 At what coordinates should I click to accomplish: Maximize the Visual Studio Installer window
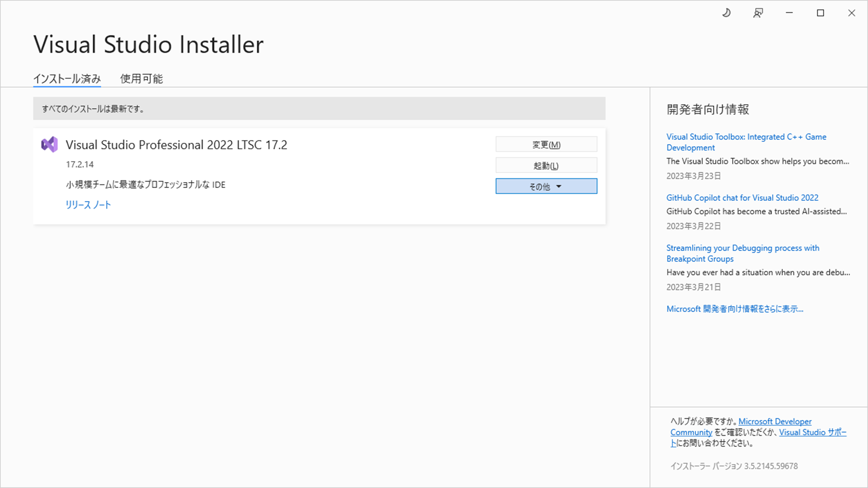820,13
